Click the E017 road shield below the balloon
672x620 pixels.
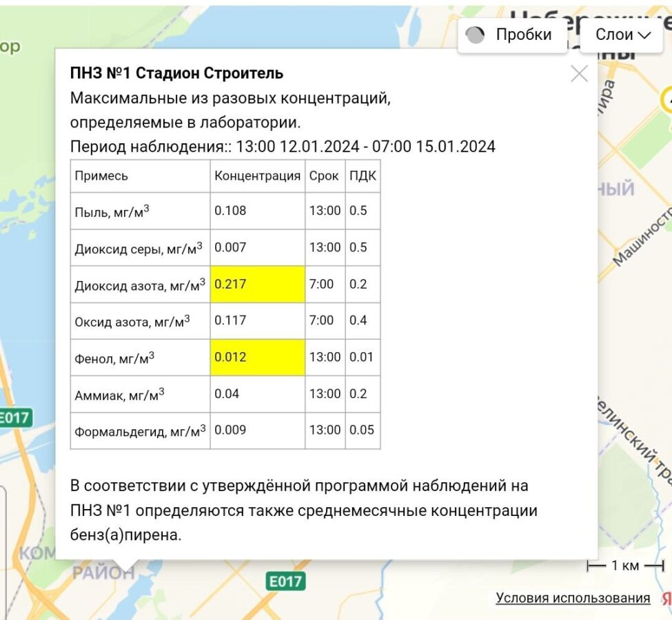[285, 581]
